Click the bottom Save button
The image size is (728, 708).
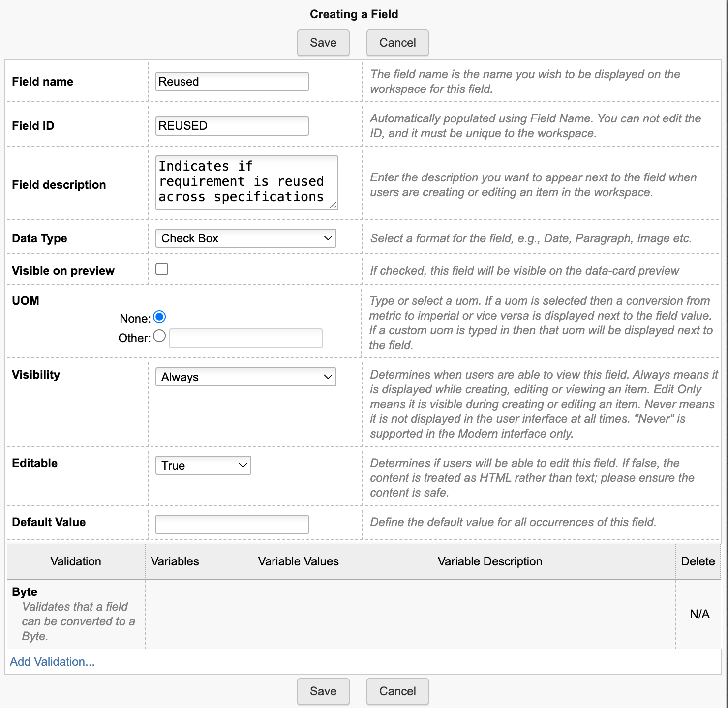click(323, 691)
